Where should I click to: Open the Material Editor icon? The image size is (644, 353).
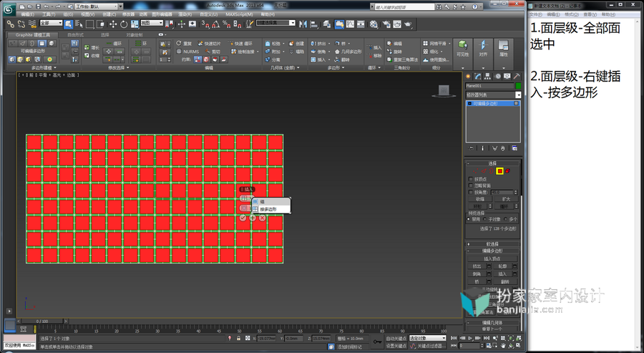coord(374,24)
